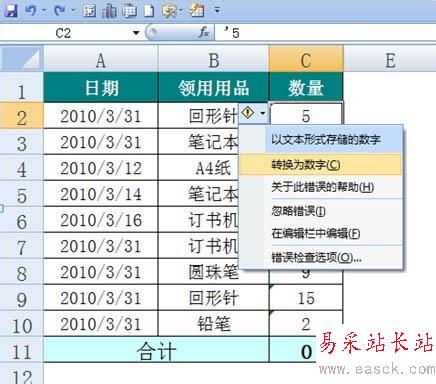Click the error warning diamond icon

click(x=248, y=113)
